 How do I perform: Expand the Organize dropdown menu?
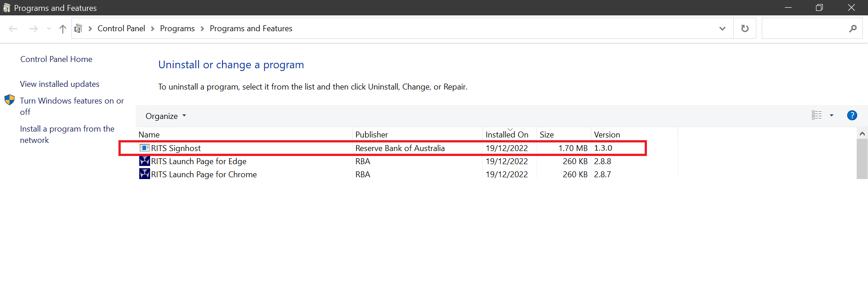click(165, 116)
